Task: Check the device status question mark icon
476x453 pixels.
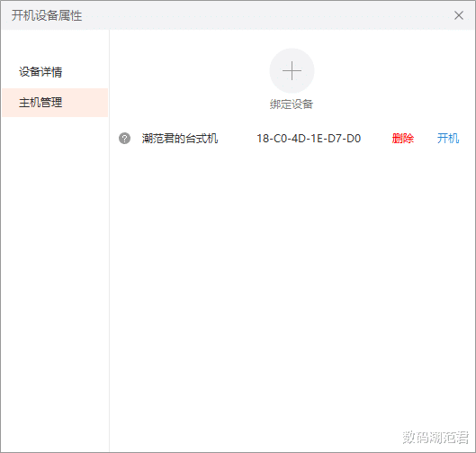Action: [124, 139]
